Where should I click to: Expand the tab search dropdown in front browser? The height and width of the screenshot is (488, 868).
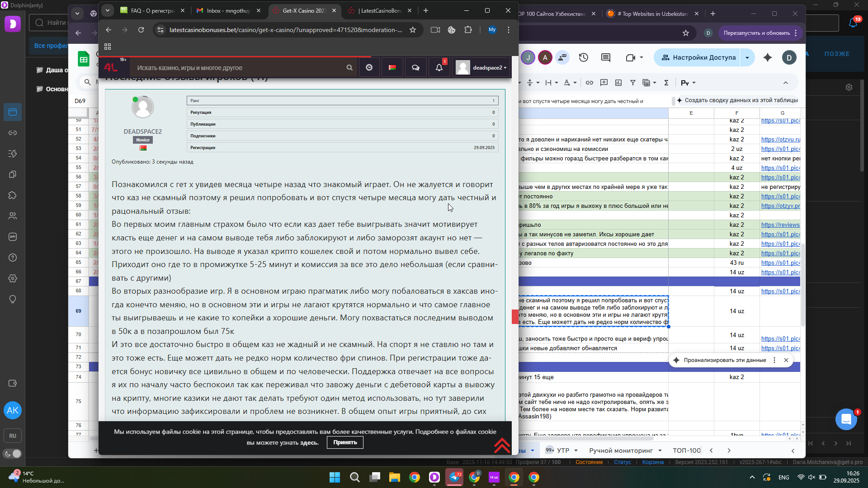pyautogui.click(x=108, y=10)
